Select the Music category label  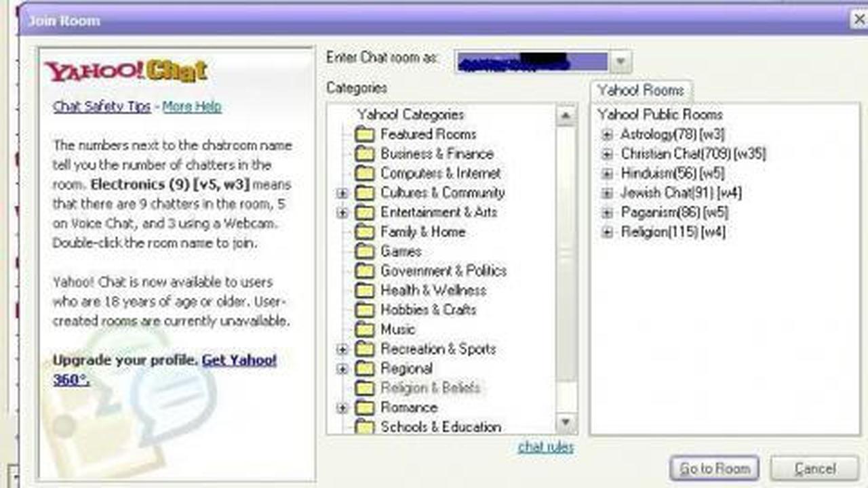tap(397, 329)
